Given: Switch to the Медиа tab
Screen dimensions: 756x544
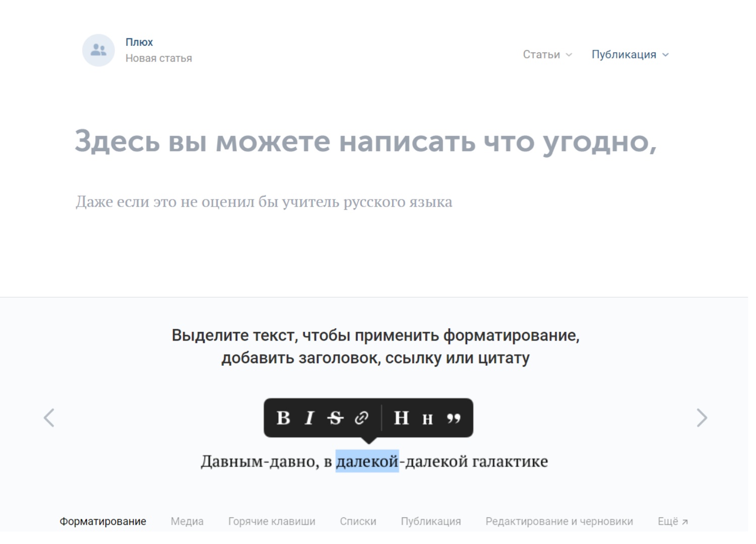Looking at the screenshot, I should [x=187, y=521].
